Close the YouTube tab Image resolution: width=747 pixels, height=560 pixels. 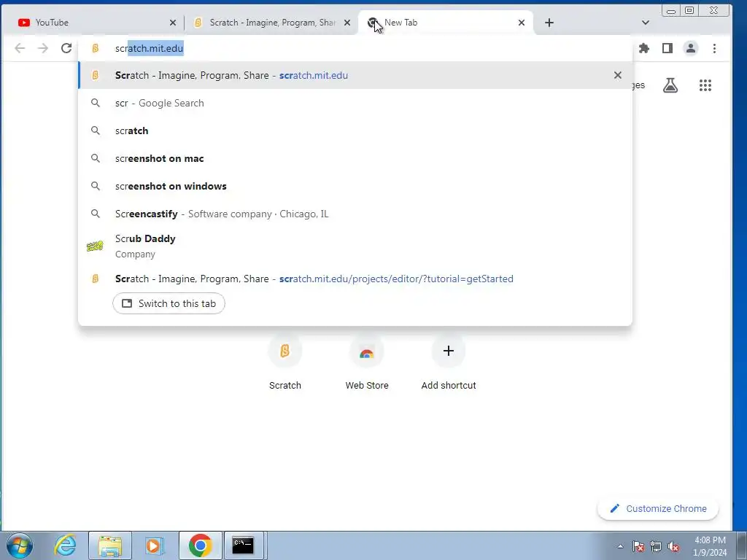(x=173, y=23)
